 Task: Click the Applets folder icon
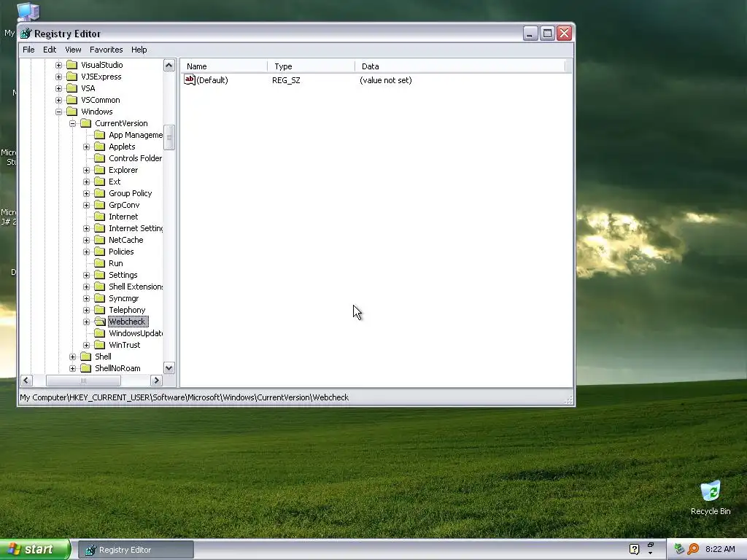coord(99,147)
